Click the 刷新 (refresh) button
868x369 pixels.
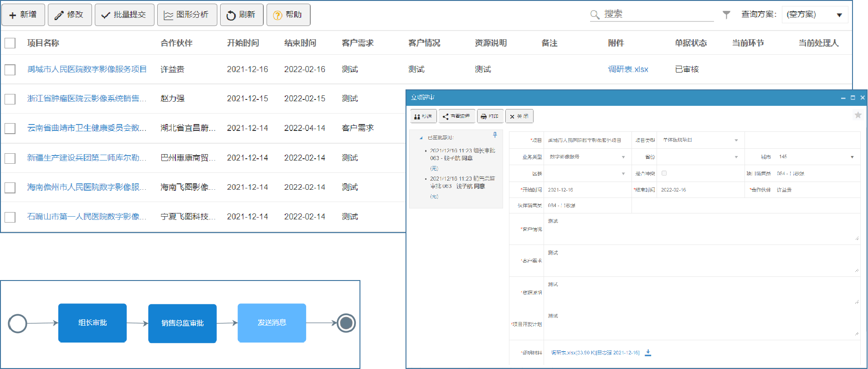pos(241,15)
